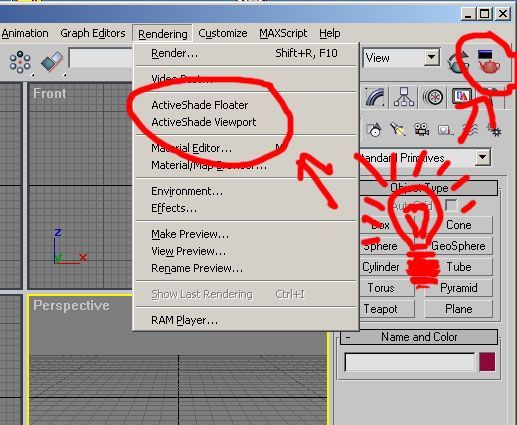Choose Environment... from the menu
The width and height of the screenshot is (517, 425).
tap(246, 191)
